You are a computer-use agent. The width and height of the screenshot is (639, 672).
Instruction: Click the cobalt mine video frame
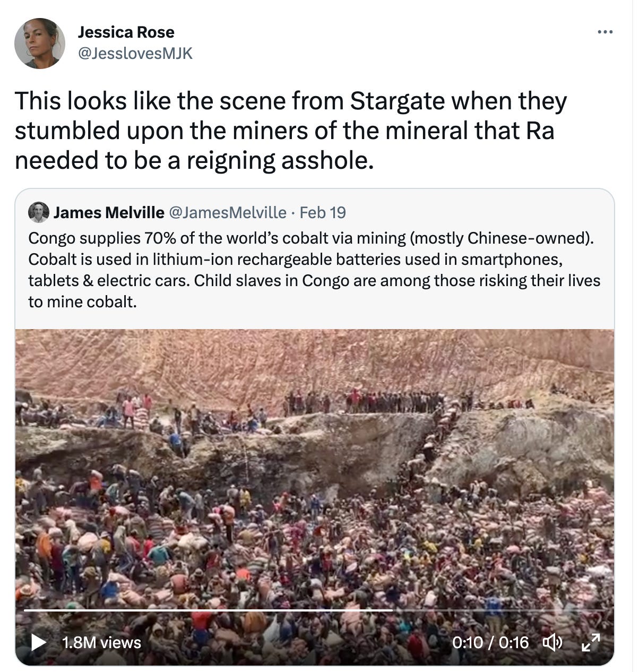tap(315, 497)
